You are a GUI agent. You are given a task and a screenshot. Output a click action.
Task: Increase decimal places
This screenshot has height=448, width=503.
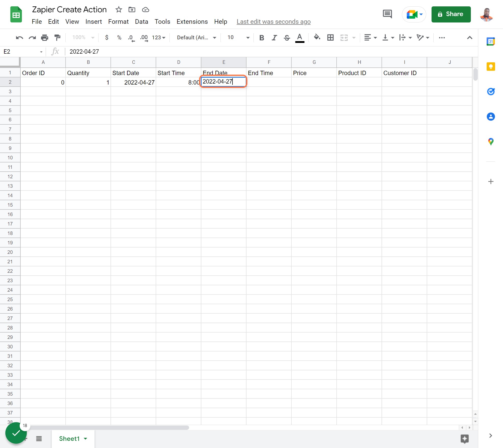[144, 38]
